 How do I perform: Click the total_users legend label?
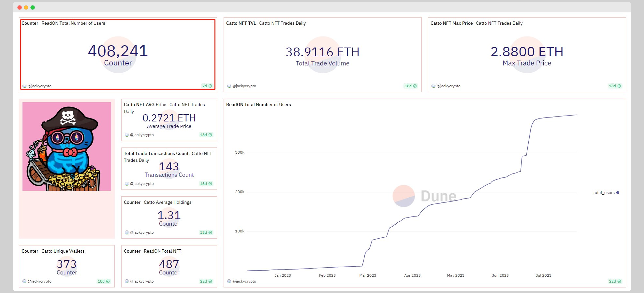604,193
